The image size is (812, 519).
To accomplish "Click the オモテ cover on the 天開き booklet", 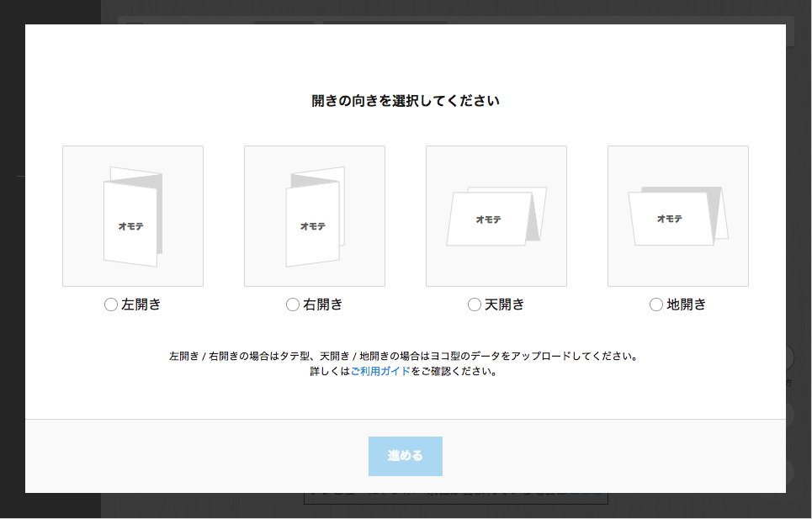I will coord(488,220).
